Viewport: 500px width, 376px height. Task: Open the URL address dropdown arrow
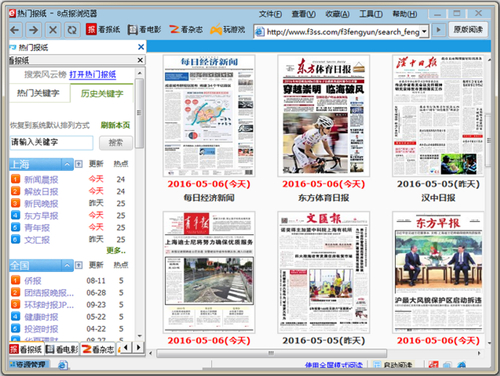(x=424, y=32)
